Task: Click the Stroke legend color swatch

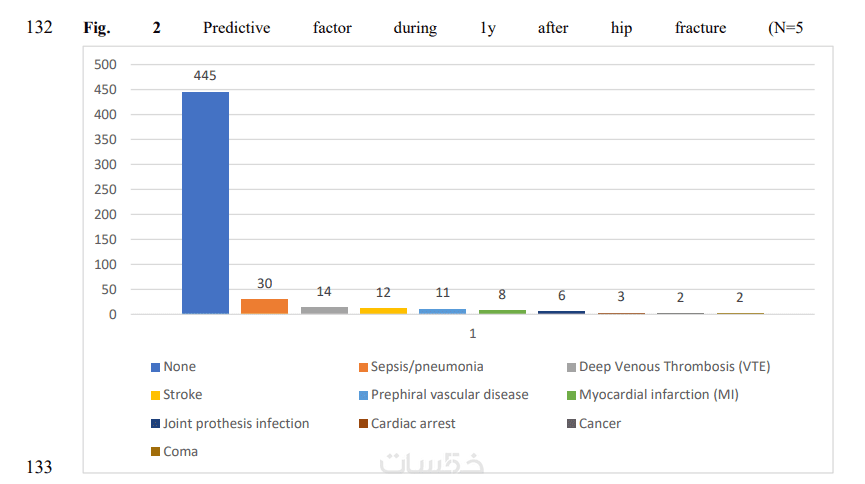Action: [x=155, y=395]
